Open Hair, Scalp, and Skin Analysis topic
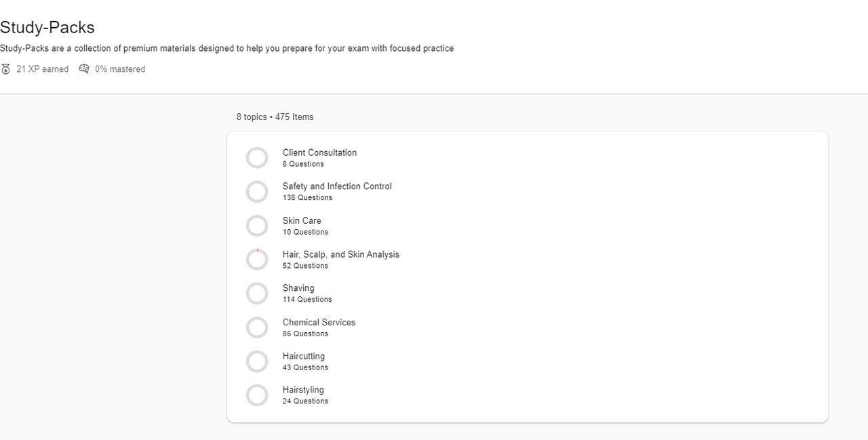Image resolution: width=868 pixels, height=440 pixels. 340,255
